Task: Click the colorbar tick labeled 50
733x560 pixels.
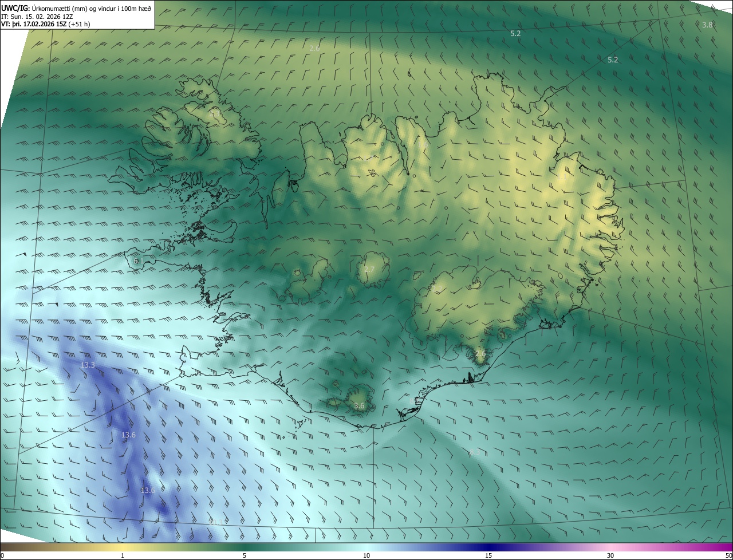Action: point(729,555)
